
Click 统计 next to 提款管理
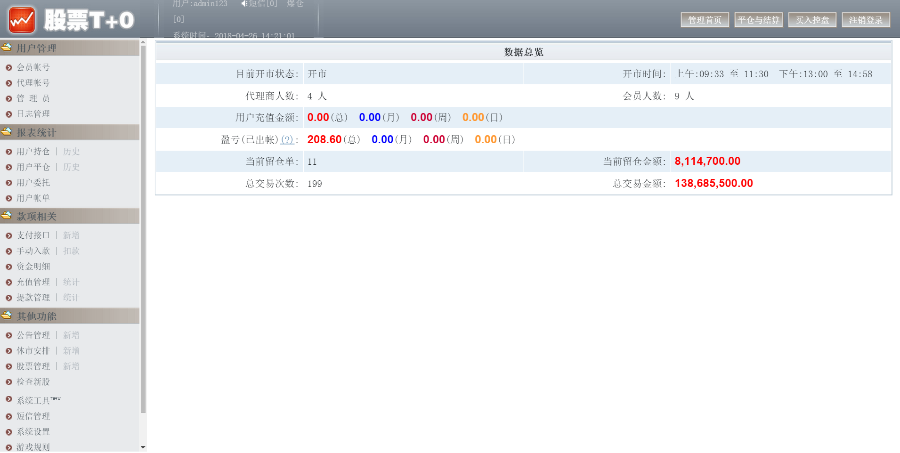(x=71, y=297)
